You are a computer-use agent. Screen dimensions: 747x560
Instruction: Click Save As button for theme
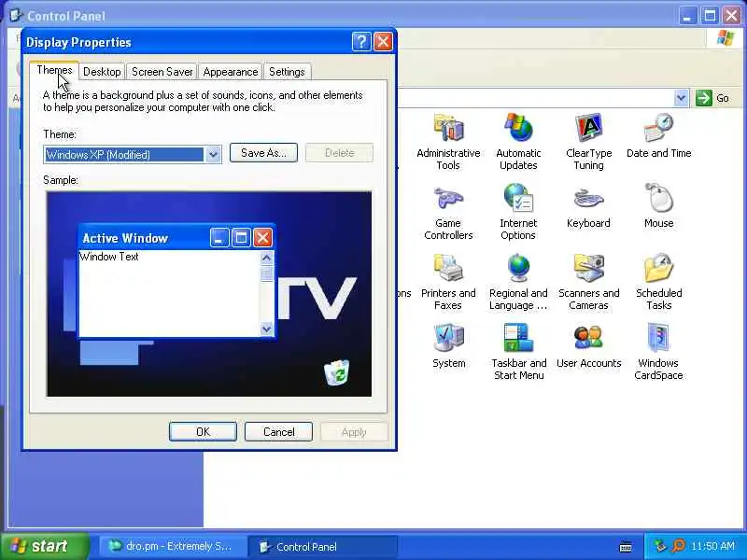[x=263, y=153]
